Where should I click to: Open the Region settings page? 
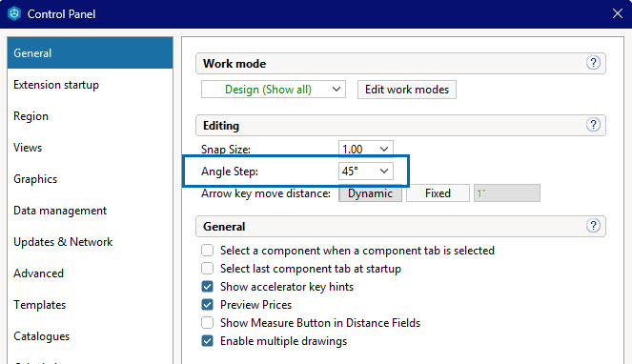pyautogui.click(x=90, y=116)
